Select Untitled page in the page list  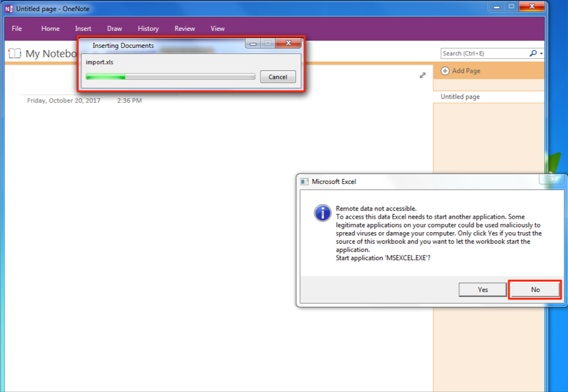point(461,97)
